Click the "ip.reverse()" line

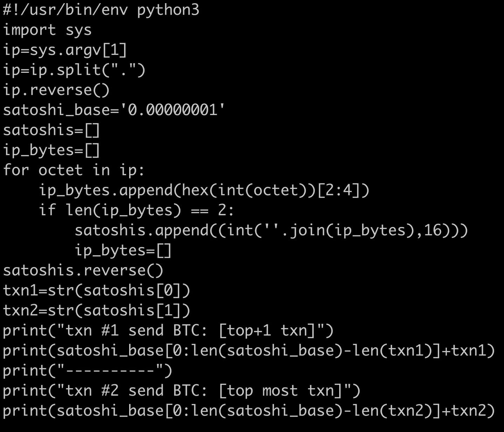coord(56,90)
